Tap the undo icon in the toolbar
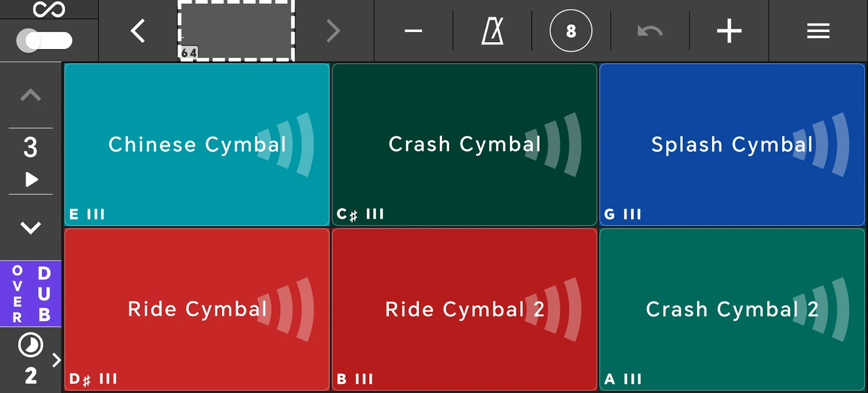This screenshot has height=393, width=868. pyautogui.click(x=649, y=31)
